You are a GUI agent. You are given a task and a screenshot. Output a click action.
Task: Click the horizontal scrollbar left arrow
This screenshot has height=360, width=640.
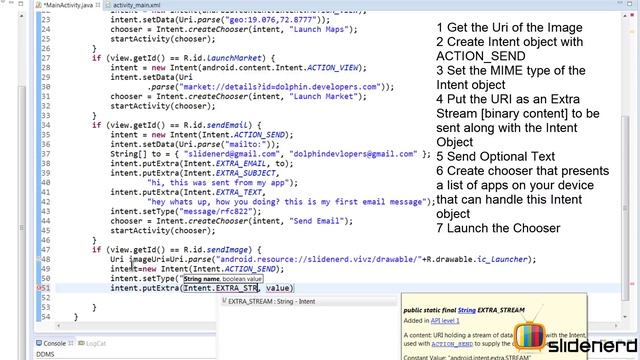[59, 325]
